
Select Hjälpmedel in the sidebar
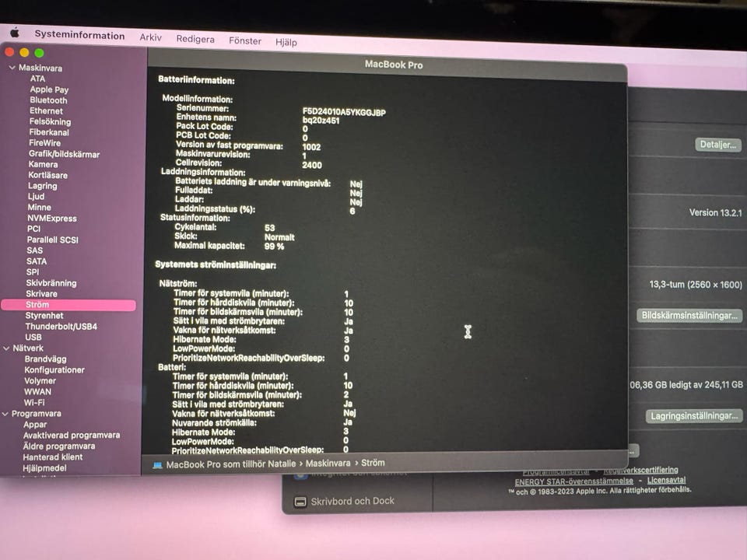[45, 468]
